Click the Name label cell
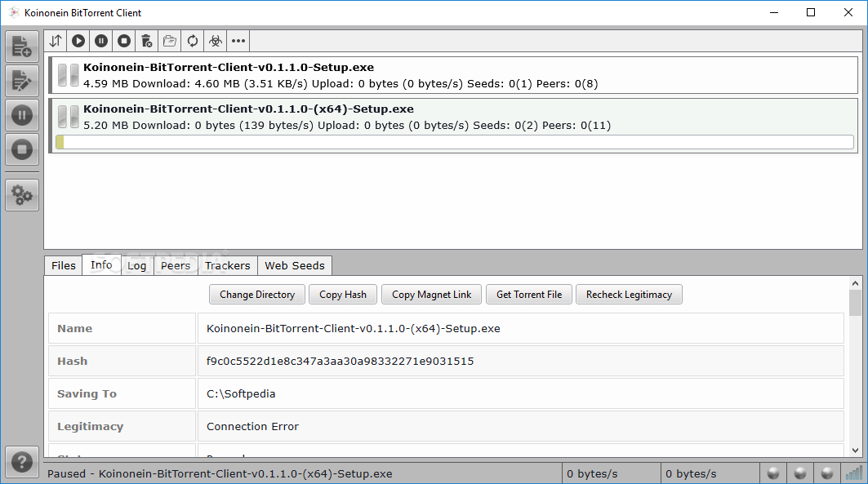The width and height of the screenshot is (868, 484). click(122, 329)
